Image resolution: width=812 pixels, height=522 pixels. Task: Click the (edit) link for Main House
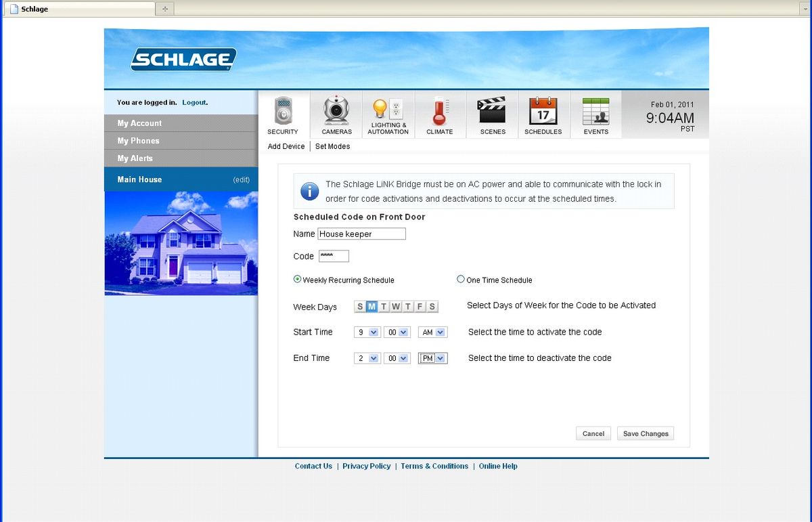pyautogui.click(x=241, y=179)
